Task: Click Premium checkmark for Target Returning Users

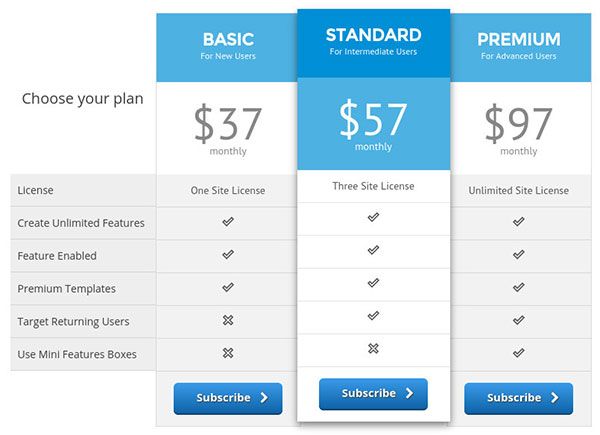Action: click(518, 321)
